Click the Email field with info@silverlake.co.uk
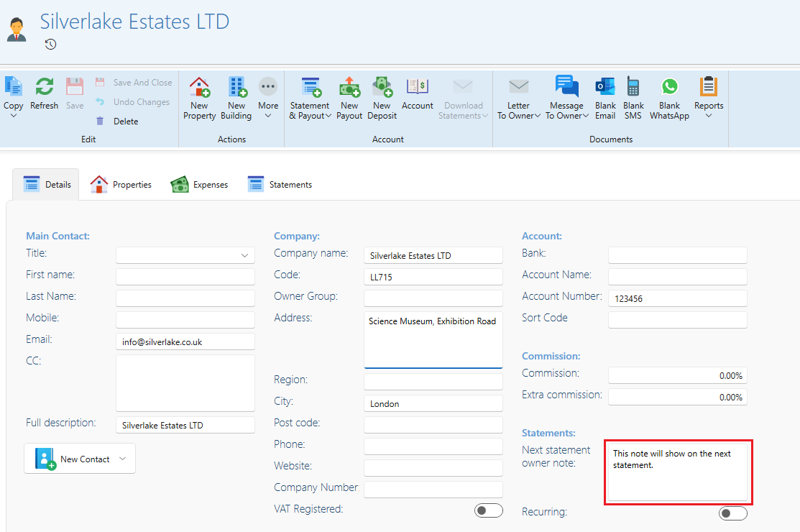Viewport: 800px width, 532px height. tap(185, 341)
